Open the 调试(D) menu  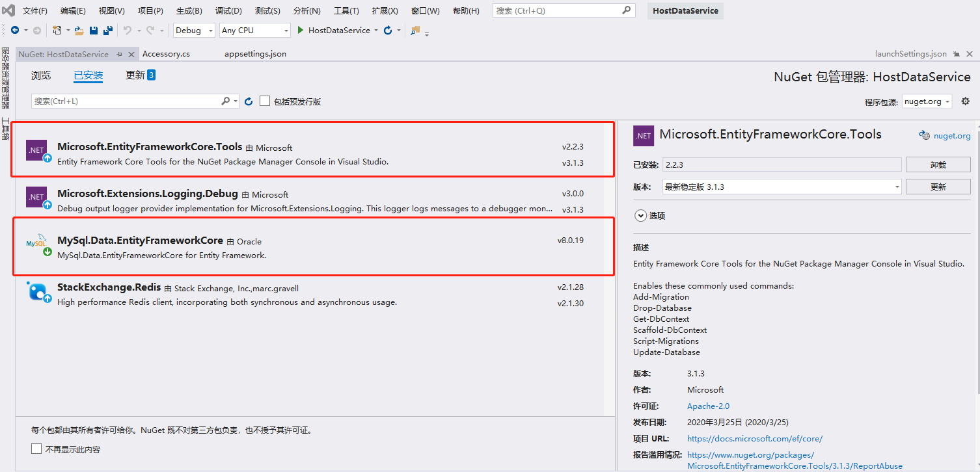[228, 11]
